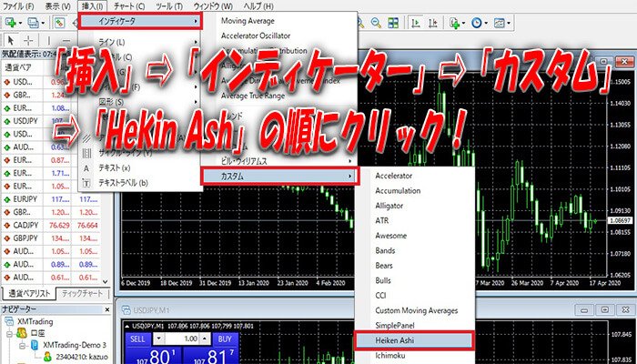Click the Heiken Ashi custom indicator
The image size is (637, 364).
413,340
